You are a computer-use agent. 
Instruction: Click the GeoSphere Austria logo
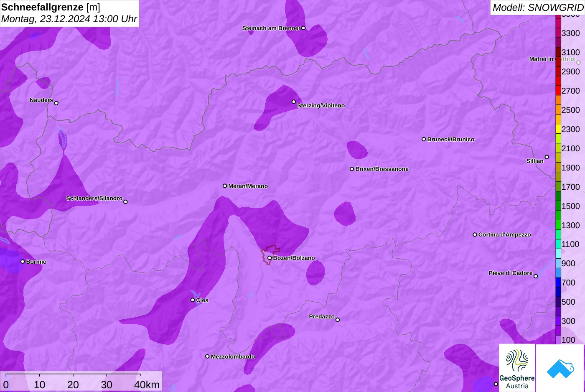point(517,368)
